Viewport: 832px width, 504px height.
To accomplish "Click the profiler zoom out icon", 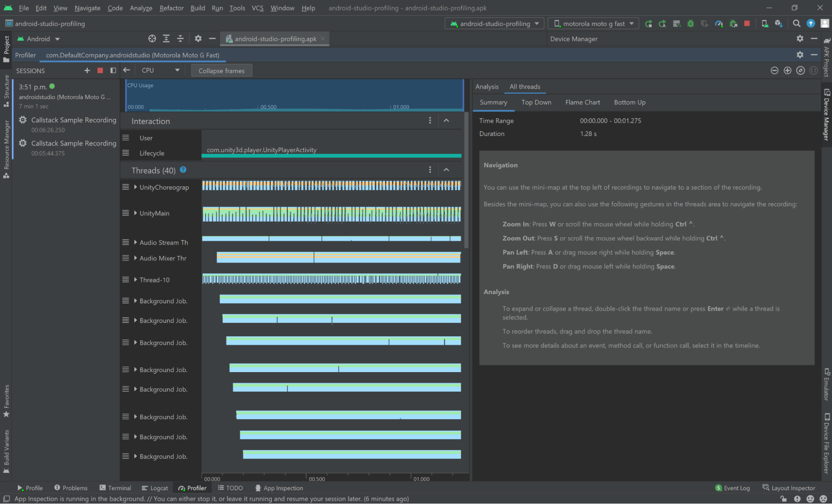I will tap(774, 71).
